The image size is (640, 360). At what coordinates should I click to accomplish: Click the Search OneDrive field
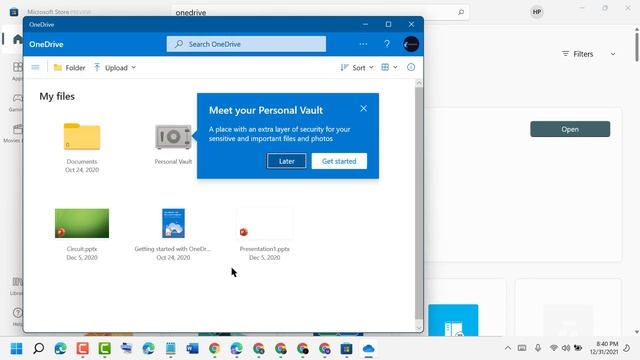[x=246, y=44]
